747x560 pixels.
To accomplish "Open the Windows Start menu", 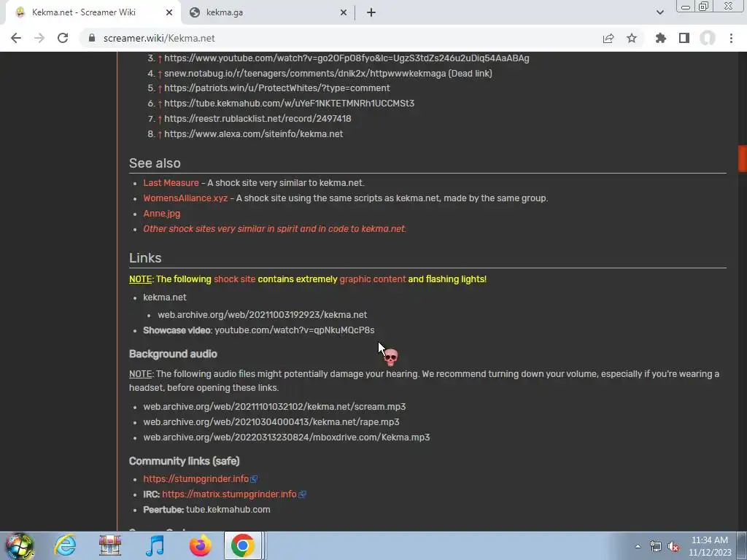I will tap(20, 545).
